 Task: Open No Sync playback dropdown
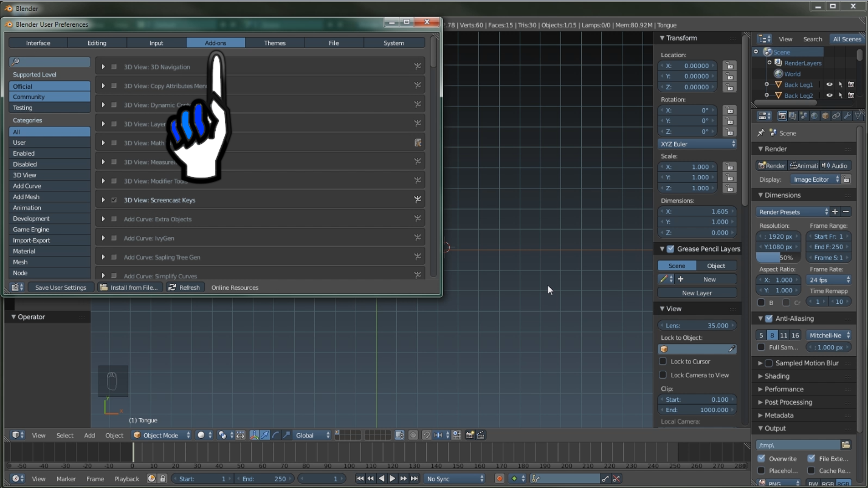[x=455, y=479]
